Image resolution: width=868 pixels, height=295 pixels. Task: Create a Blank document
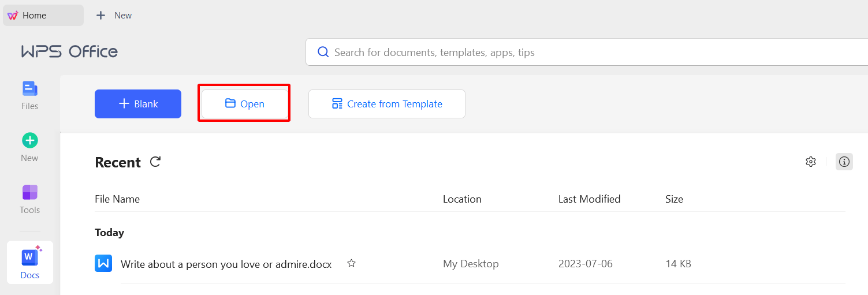click(x=138, y=104)
